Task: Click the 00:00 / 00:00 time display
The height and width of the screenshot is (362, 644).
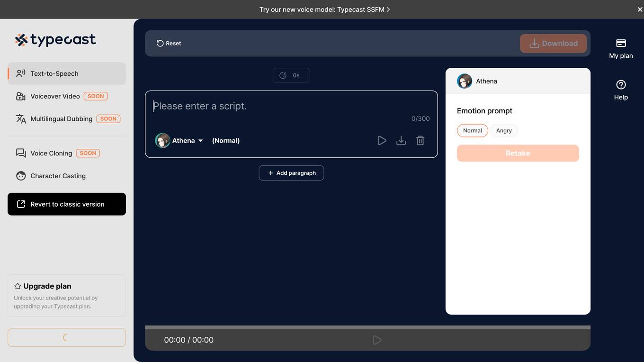Action: pyautogui.click(x=189, y=340)
